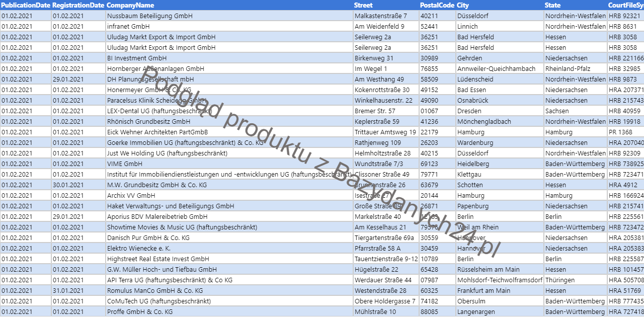The width and height of the screenshot is (644, 317).
Task: Select cell Haket Verwaltungs- und Beteiligungs GmbH
Action: (229, 206)
